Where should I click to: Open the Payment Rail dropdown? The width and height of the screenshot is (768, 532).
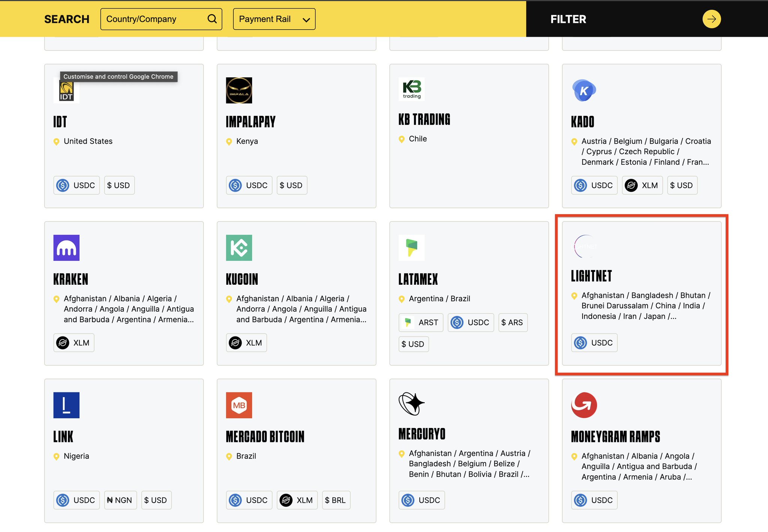[x=274, y=19]
